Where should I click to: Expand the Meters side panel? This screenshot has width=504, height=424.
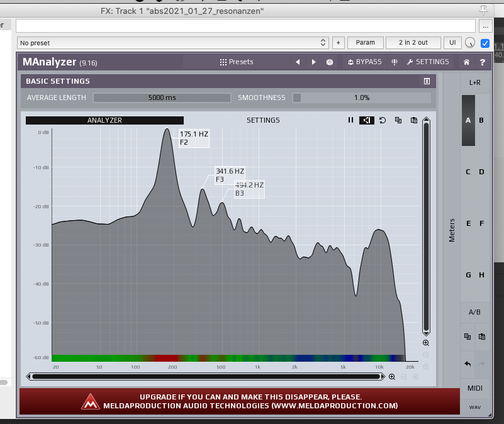click(x=452, y=230)
